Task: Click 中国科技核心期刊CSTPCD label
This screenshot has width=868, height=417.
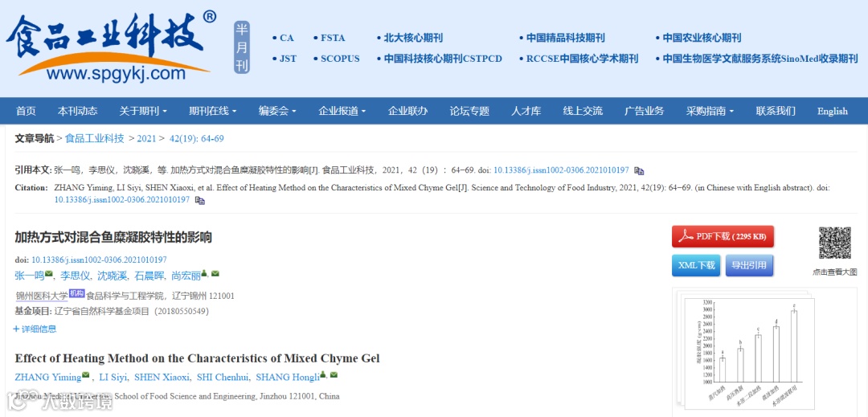Action: coord(443,59)
